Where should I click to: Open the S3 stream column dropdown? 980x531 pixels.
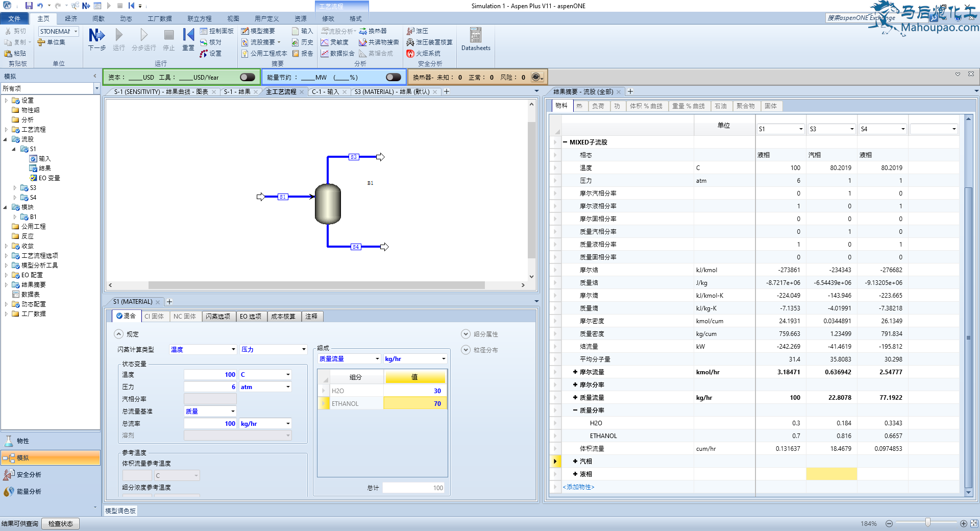tap(852, 129)
